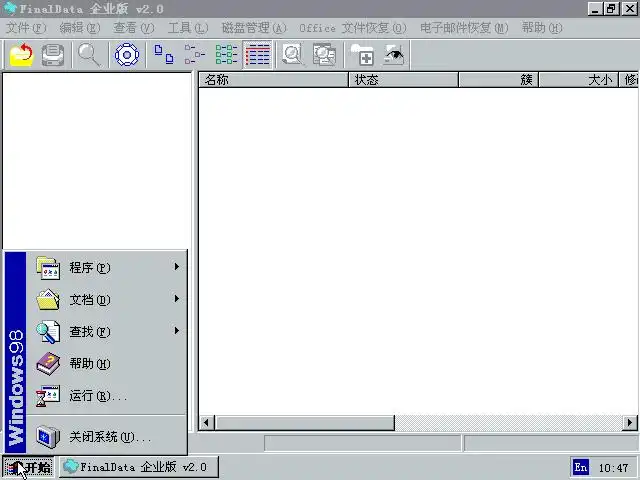The width and height of the screenshot is (640, 480).
Task: Select 帮助(H) in Start menu
Action: tap(106, 363)
